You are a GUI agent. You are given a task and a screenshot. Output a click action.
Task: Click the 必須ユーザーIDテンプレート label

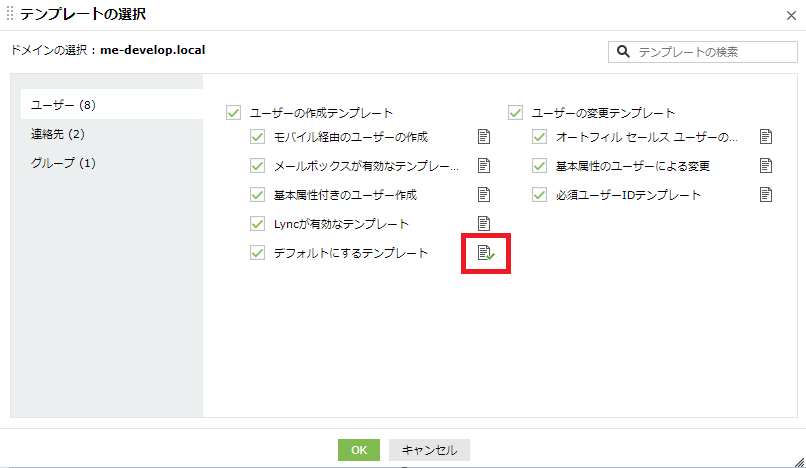(628, 195)
